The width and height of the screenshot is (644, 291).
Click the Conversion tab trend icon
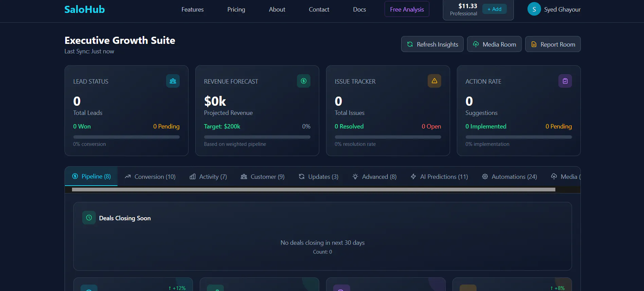(x=128, y=176)
